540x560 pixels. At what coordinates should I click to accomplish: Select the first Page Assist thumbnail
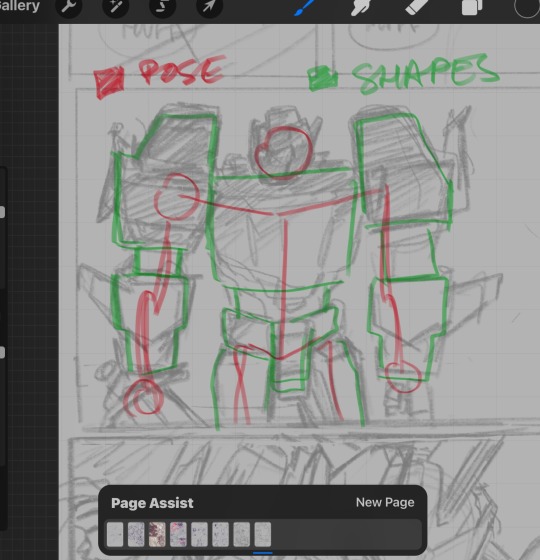(115, 534)
